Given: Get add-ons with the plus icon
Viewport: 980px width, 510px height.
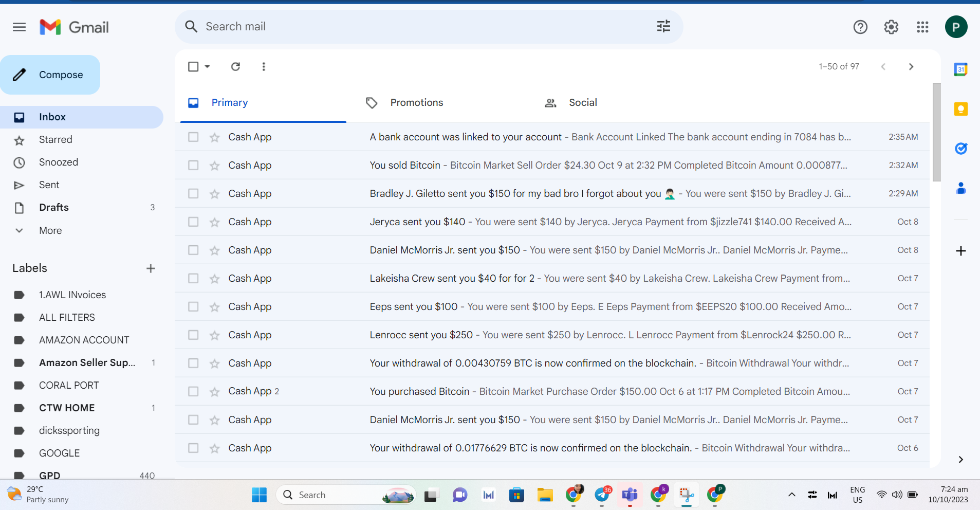Looking at the screenshot, I should 960,251.
